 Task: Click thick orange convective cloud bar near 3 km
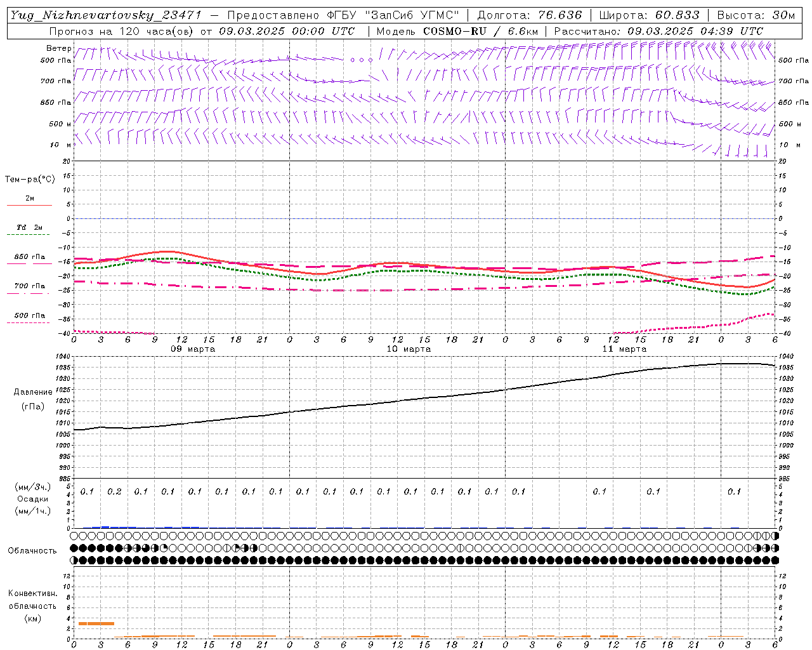96,623
